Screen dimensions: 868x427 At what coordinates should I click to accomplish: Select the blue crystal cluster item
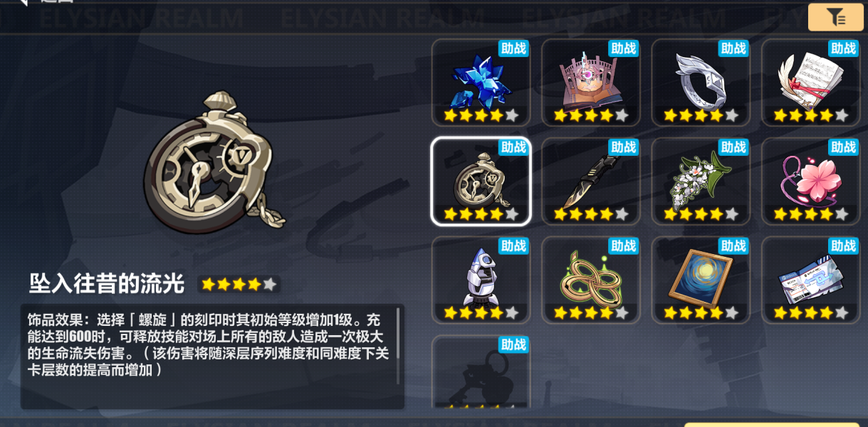coord(481,83)
